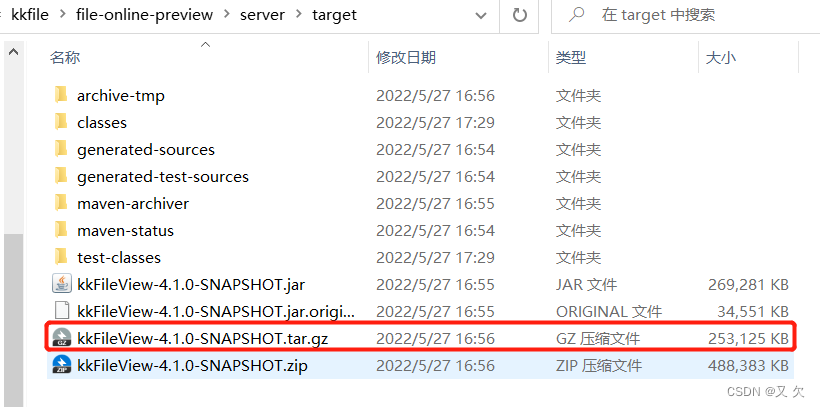
Task: Click the generated-test-sources folder icon
Action: (x=61, y=177)
